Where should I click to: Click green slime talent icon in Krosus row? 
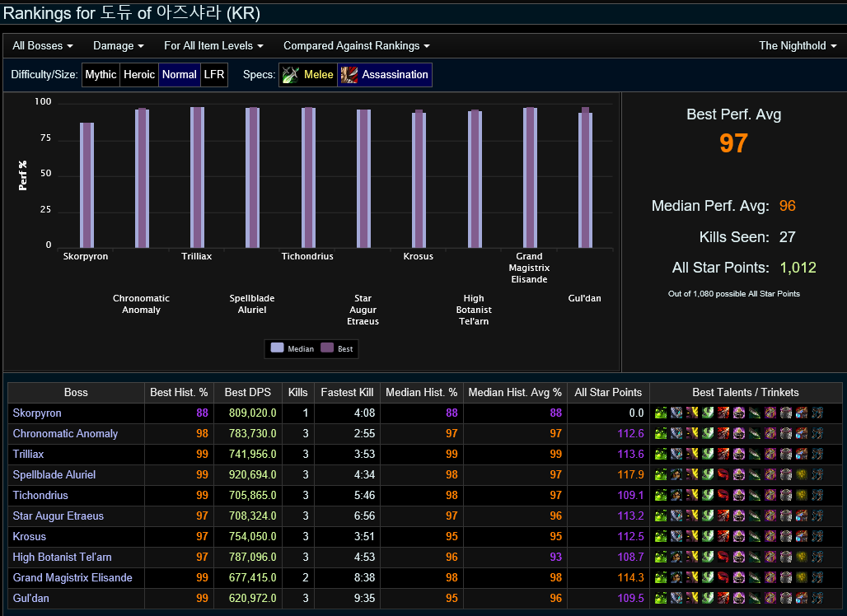pos(661,536)
